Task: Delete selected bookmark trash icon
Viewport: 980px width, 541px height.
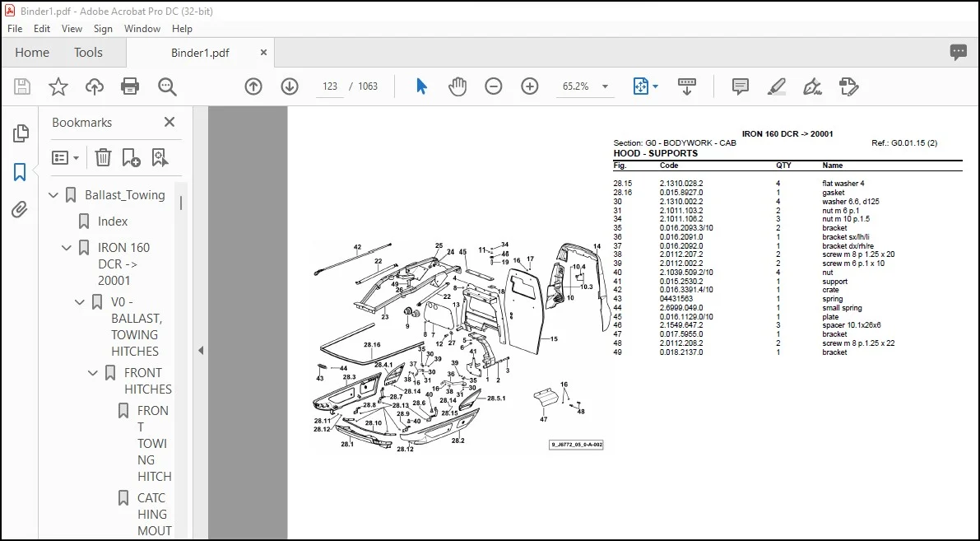Action: coord(103,157)
